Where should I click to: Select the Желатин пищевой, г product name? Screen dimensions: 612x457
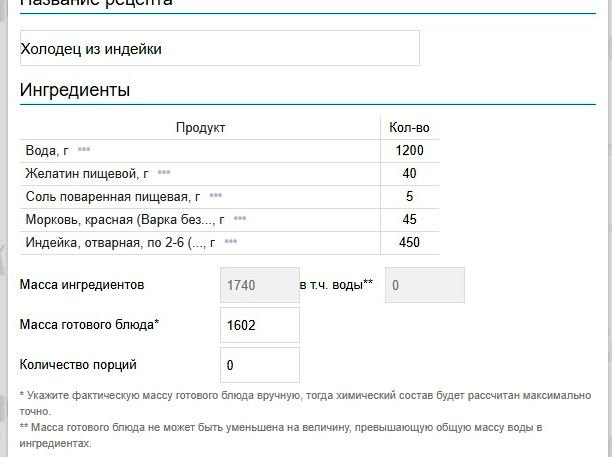pos(87,174)
